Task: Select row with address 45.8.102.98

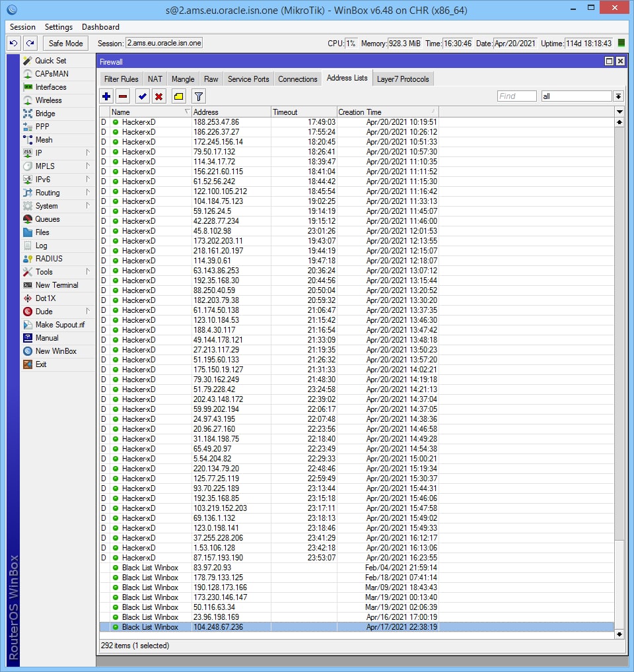Action: tap(357, 231)
